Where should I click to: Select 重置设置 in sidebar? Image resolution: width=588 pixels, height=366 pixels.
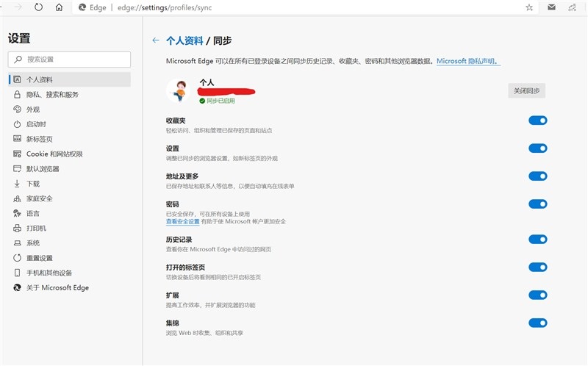click(69, 258)
